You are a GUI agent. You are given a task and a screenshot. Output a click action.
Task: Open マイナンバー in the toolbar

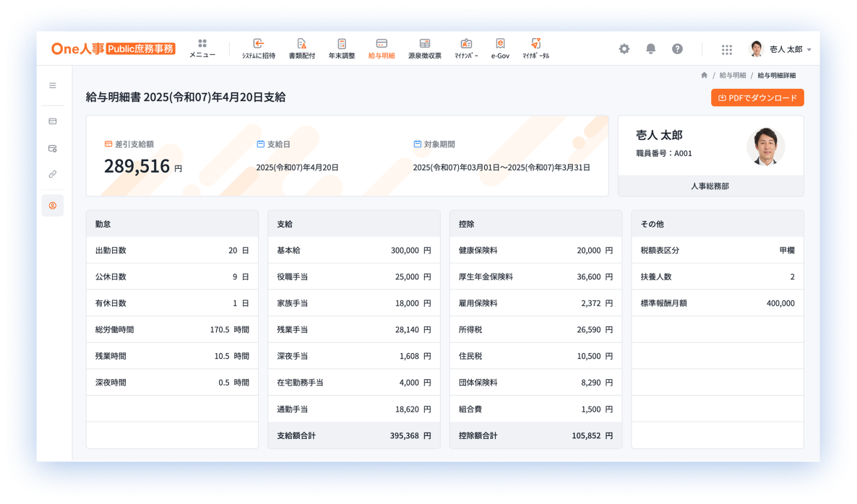(466, 48)
